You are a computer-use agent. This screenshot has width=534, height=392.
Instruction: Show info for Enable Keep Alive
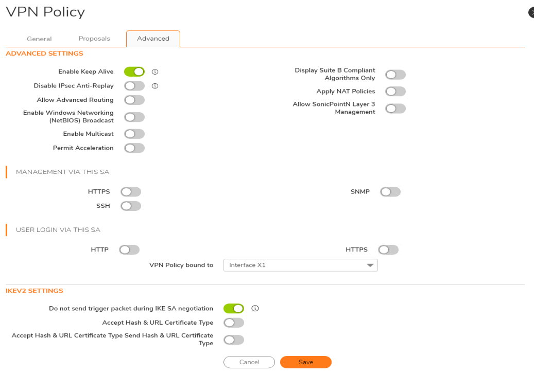click(155, 72)
